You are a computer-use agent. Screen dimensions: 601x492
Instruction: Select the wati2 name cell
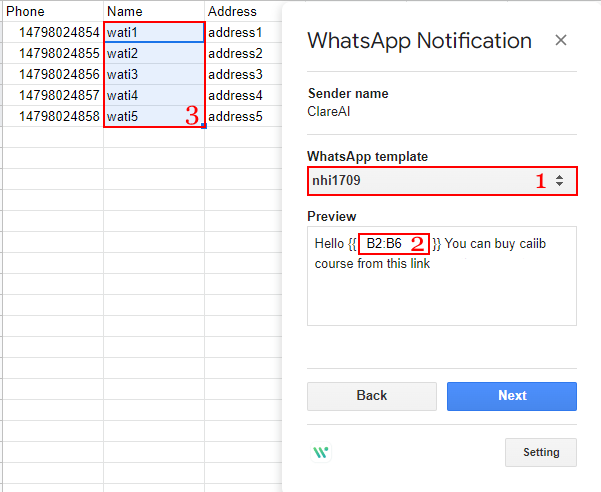154,53
